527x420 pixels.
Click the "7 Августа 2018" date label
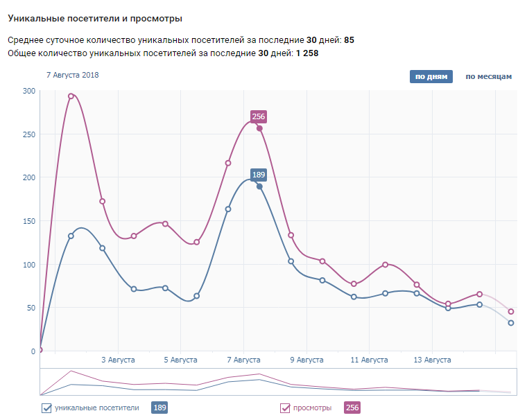point(73,75)
